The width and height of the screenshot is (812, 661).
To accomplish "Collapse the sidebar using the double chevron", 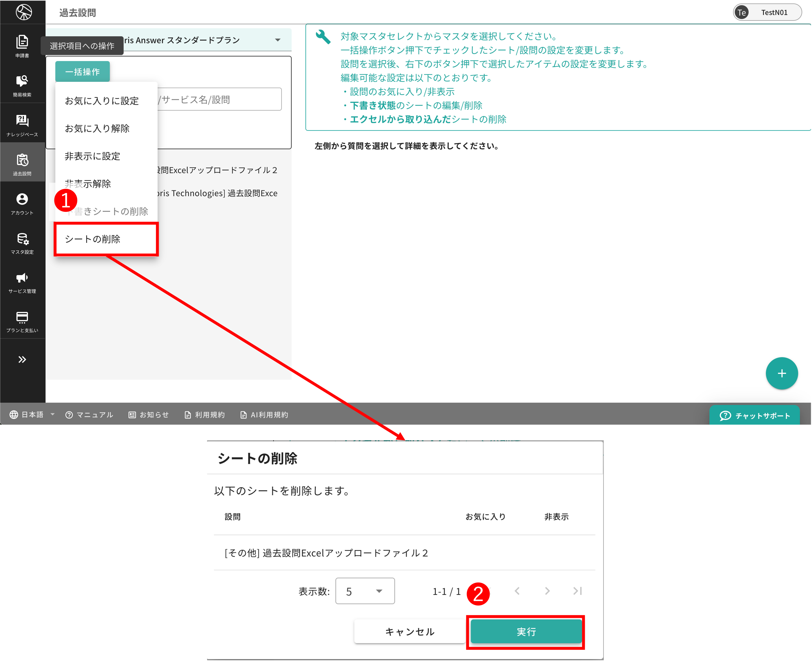I will (22, 360).
